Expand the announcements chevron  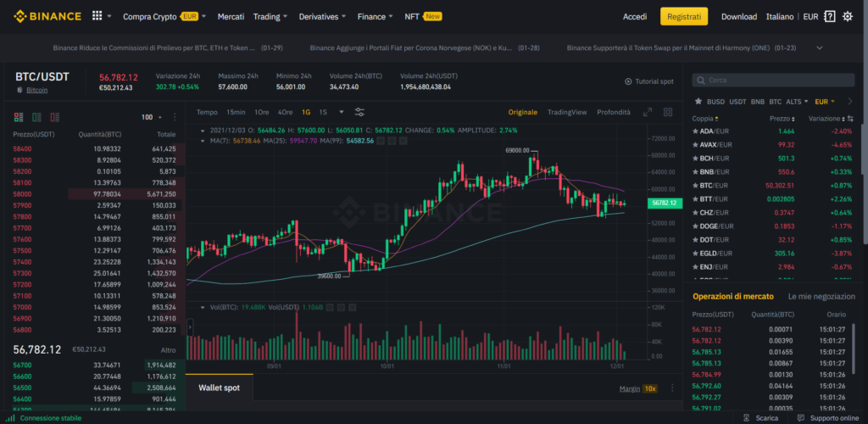[x=820, y=47]
